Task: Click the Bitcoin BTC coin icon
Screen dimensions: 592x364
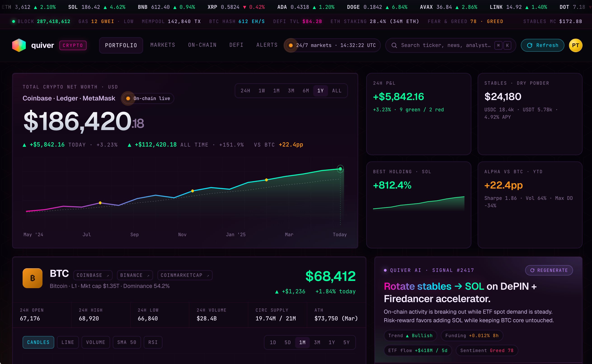Action: [33, 278]
